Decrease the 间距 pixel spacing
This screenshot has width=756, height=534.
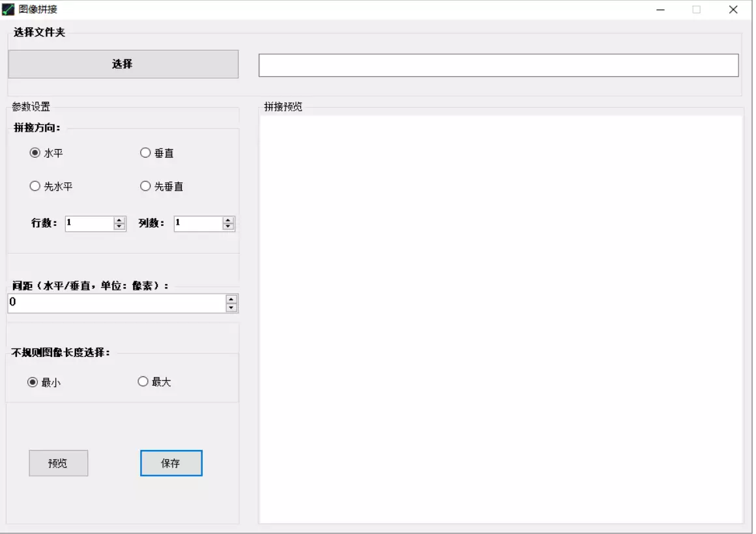point(231,307)
